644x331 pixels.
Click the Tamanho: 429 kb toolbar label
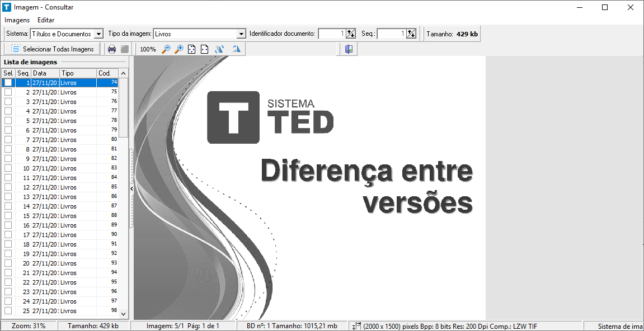point(452,34)
